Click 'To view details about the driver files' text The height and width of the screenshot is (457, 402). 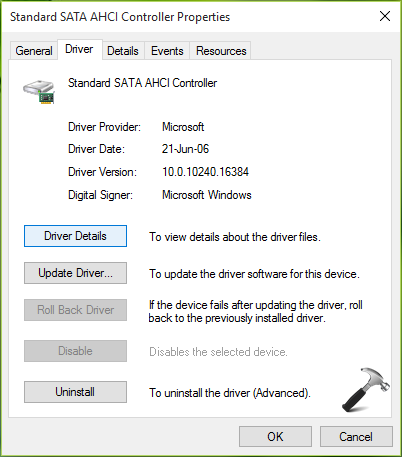tap(235, 237)
